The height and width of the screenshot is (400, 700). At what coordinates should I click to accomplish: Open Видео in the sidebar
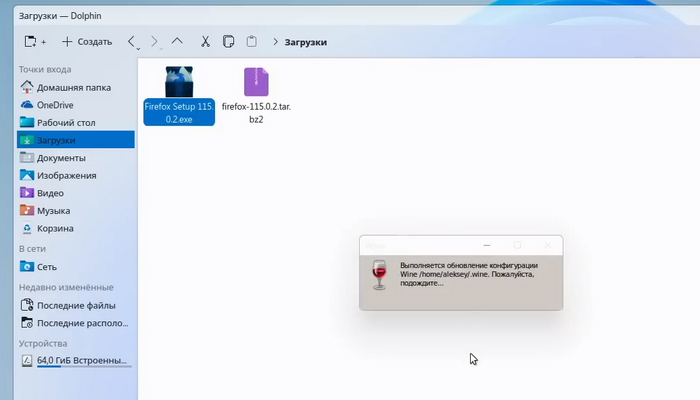click(75, 193)
